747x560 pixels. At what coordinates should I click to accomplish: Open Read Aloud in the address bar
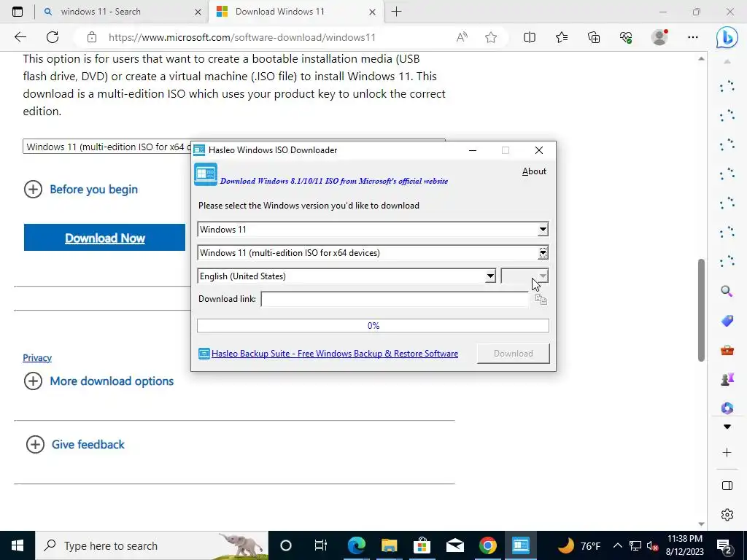[x=462, y=37]
